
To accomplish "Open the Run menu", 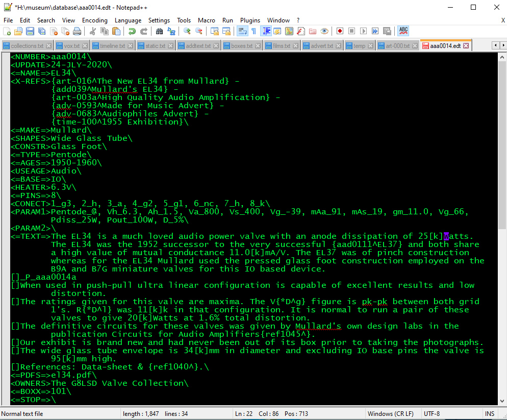I will click(x=227, y=20).
